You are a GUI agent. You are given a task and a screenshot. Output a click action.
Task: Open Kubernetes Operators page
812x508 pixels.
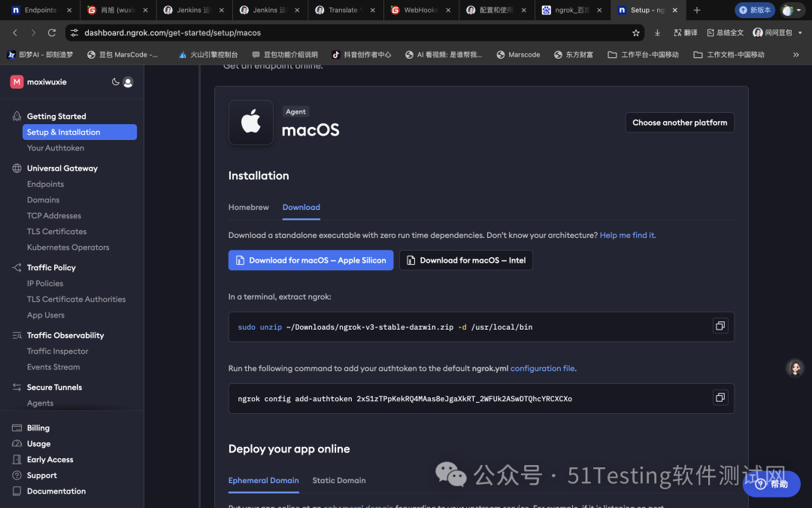pos(68,248)
